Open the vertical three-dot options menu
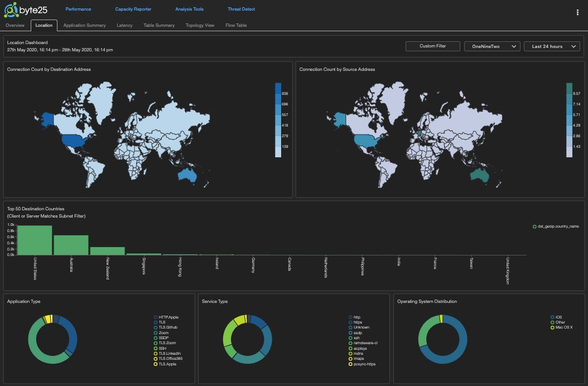 [577, 12]
